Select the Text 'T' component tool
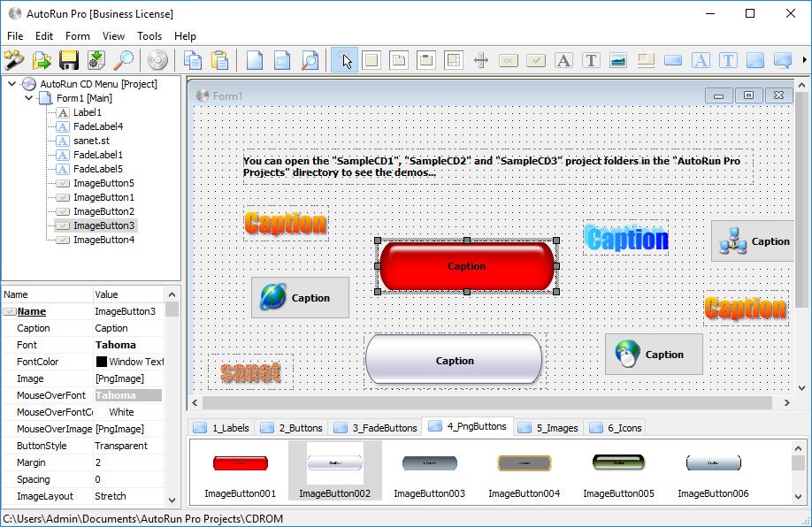Image resolution: width=812 pixels, height=527 pixels. [x=591, y=60]
